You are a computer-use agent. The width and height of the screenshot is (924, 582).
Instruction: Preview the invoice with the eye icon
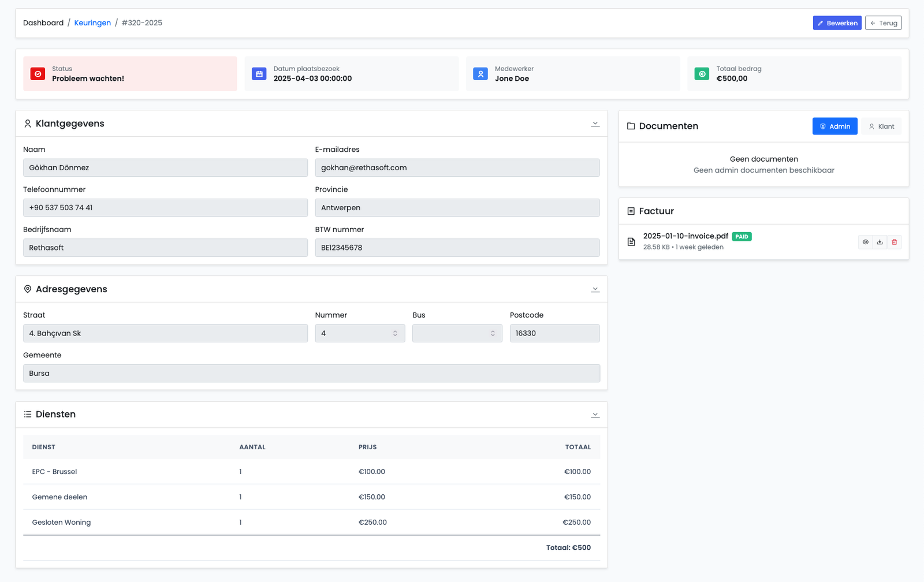[865, 242]
